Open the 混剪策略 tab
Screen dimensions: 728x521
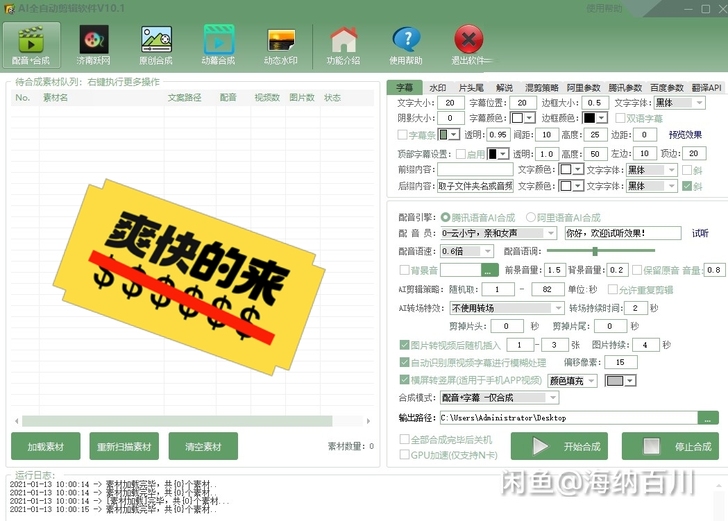coord(541,88)
